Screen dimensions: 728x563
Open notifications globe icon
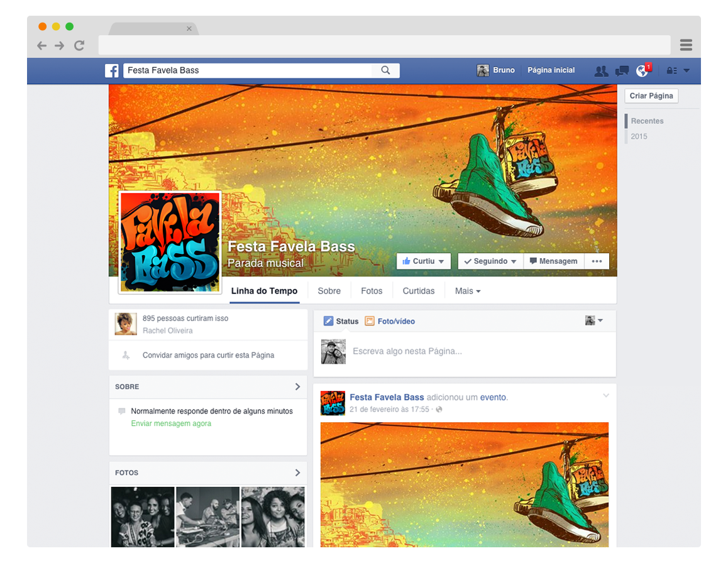[642, 70]
